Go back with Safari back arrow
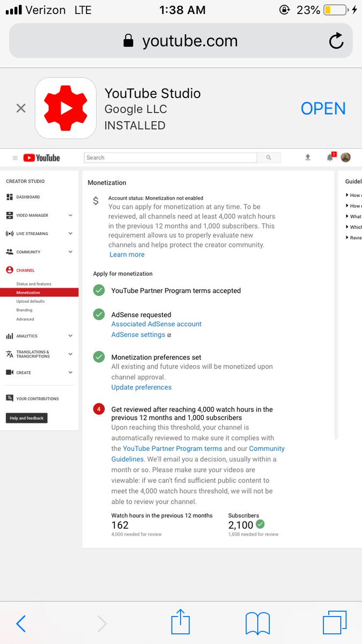This screenshot has width=362, height=644. 21,624
